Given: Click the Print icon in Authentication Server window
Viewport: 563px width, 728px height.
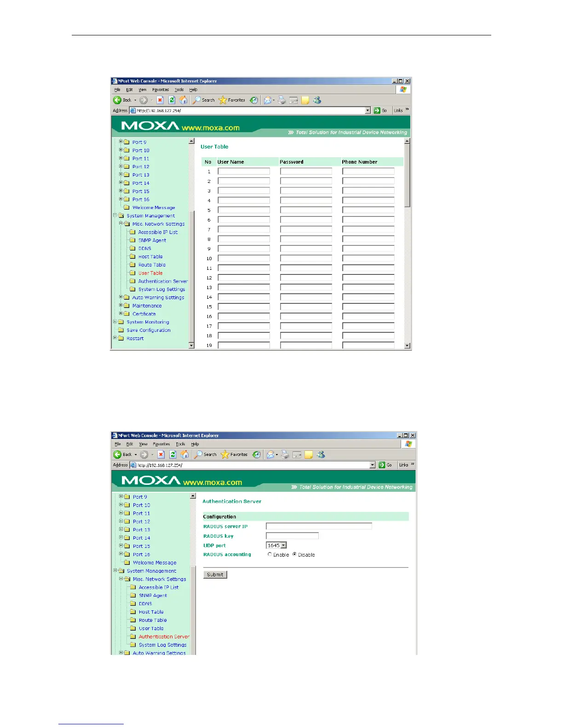Looking at the screenshot, I should (x=285, y=455).
